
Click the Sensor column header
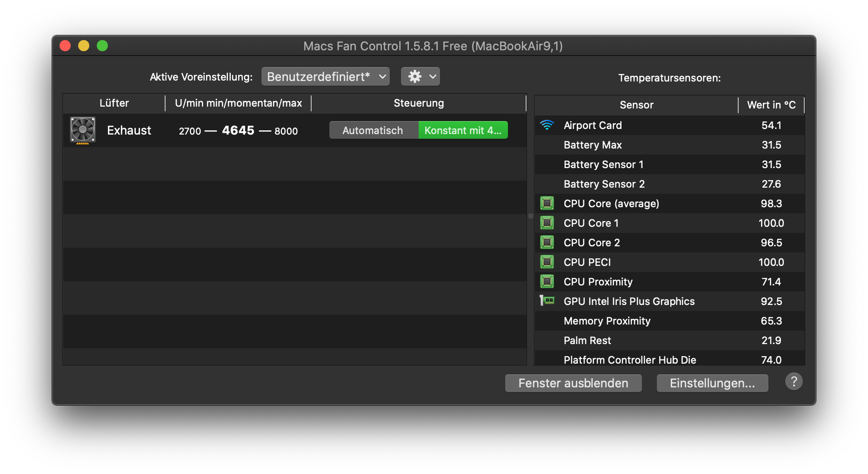tap(636, 105)
